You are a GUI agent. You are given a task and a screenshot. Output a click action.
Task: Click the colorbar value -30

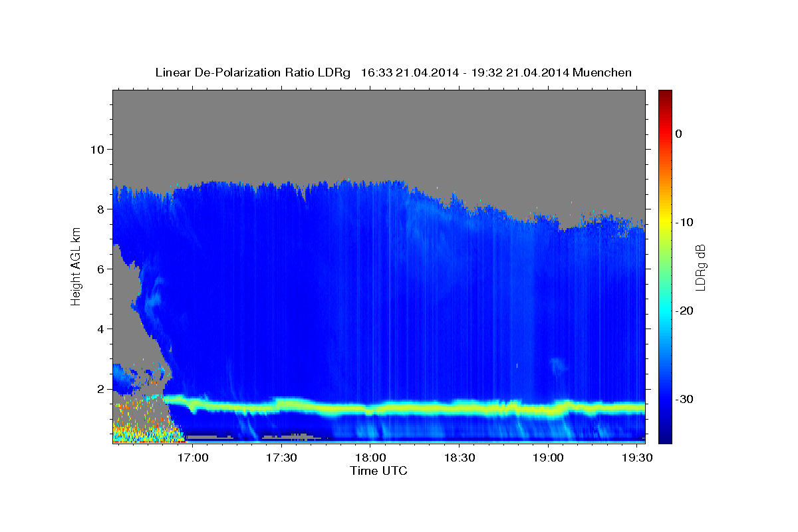pyautogui.click(x=684, y=399)
